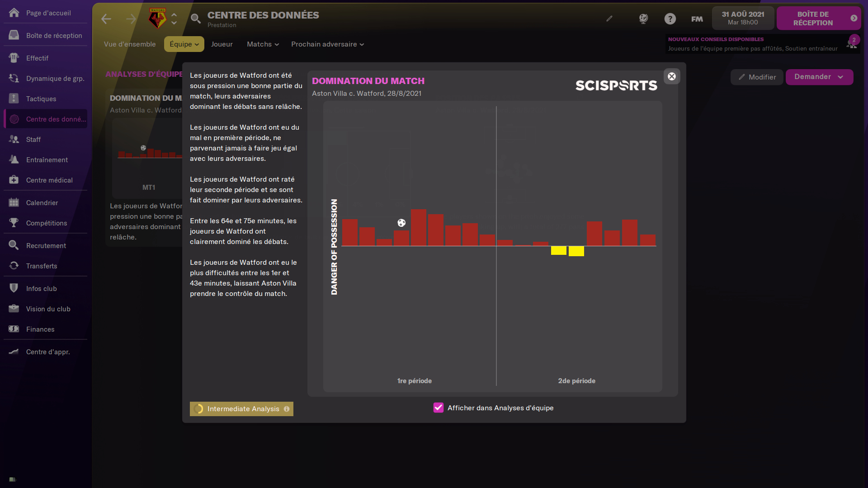
Task: Close the Domination du match dialog
Action: 672,76
